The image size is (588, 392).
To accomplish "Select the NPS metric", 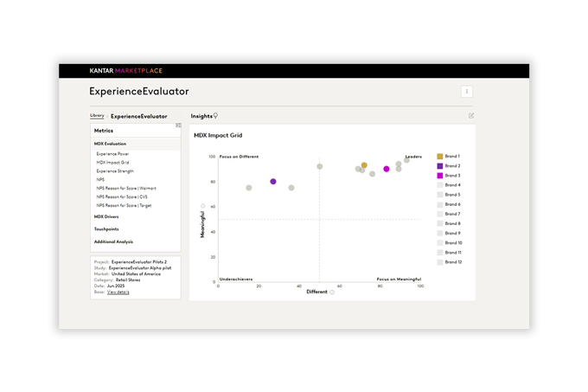I will click(100, 180).
